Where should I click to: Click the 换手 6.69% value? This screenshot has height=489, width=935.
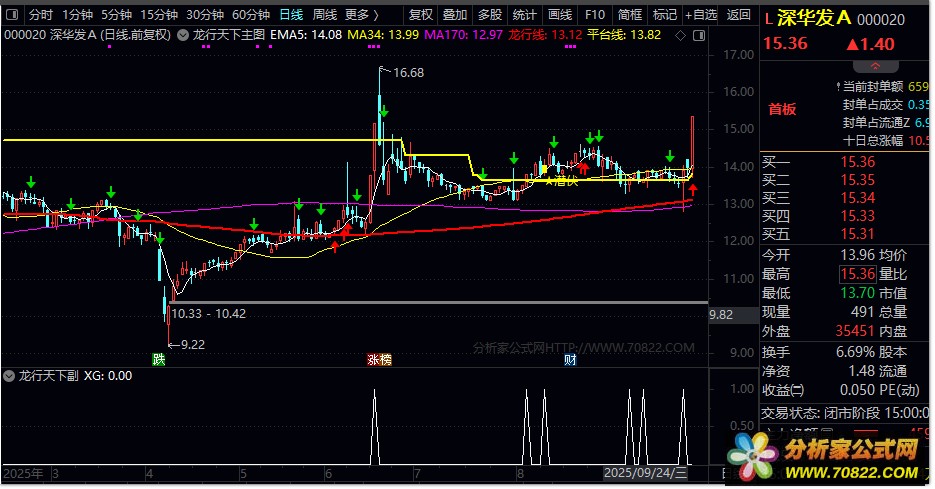[855, 352]
